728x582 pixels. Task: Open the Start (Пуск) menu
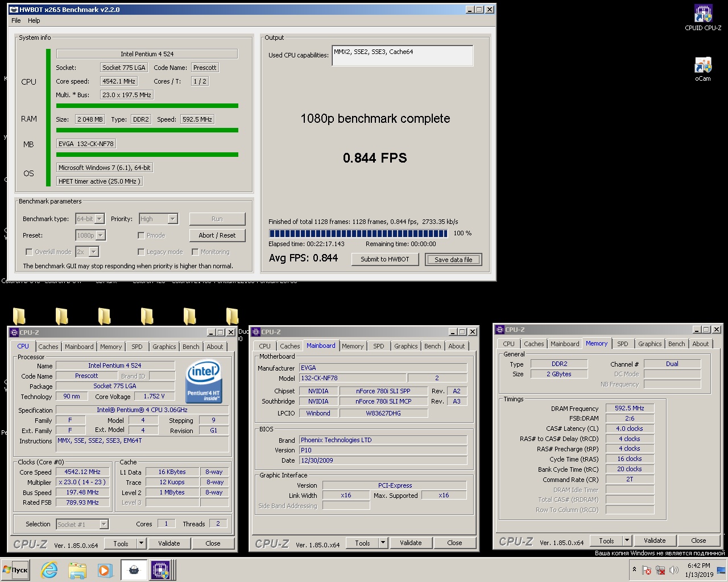coord(15,570)
